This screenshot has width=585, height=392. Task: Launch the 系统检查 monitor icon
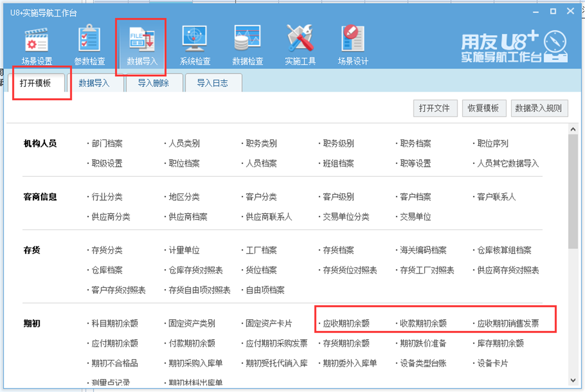click(195, 45)
